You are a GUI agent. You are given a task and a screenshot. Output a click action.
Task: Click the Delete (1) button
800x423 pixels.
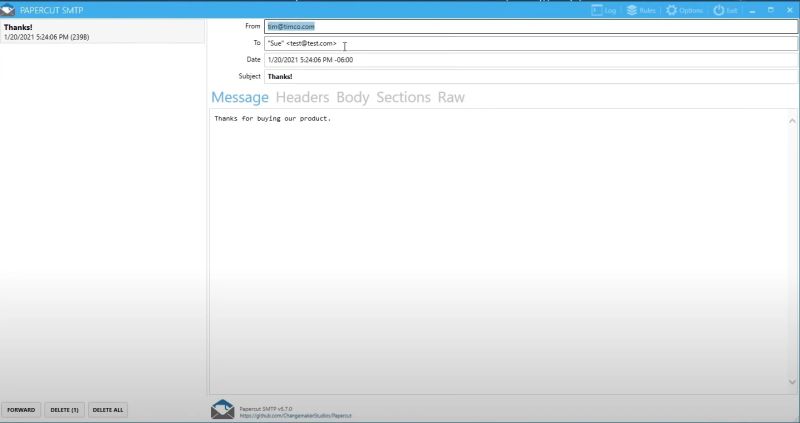(x=64, y=410)
